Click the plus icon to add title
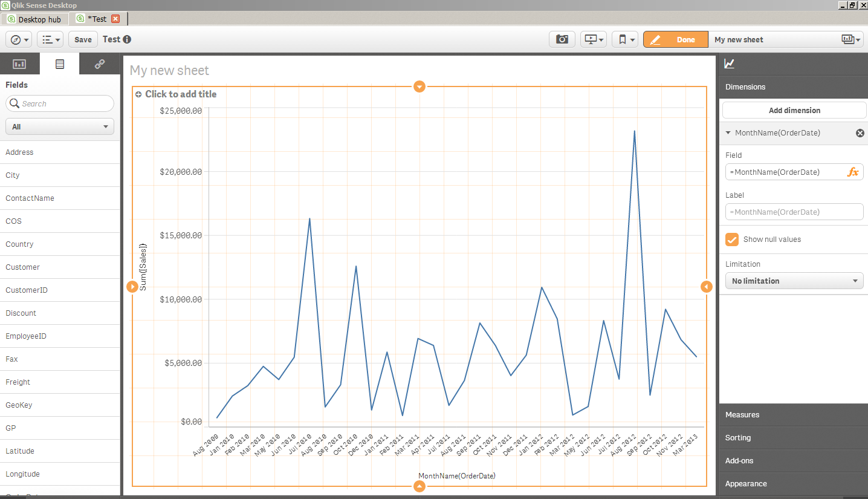The height and width of the screenshot is (499, 868). tap(138, 94)
